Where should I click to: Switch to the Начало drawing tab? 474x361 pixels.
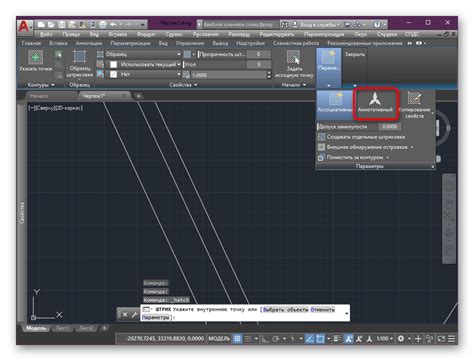(x=39, y=96)
